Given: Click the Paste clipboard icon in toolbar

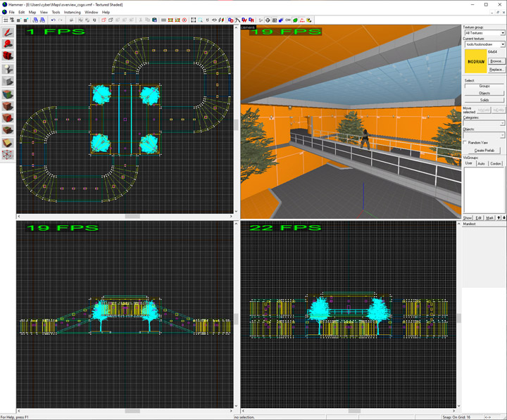Looking at the screenshot, I should click(x=154, y=20).
